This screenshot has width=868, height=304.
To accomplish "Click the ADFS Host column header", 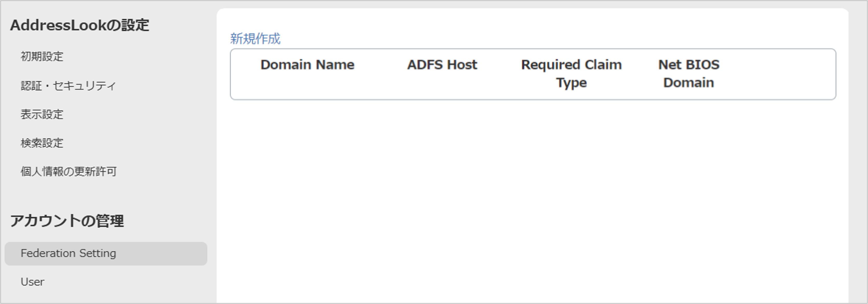I will [442, 65].
